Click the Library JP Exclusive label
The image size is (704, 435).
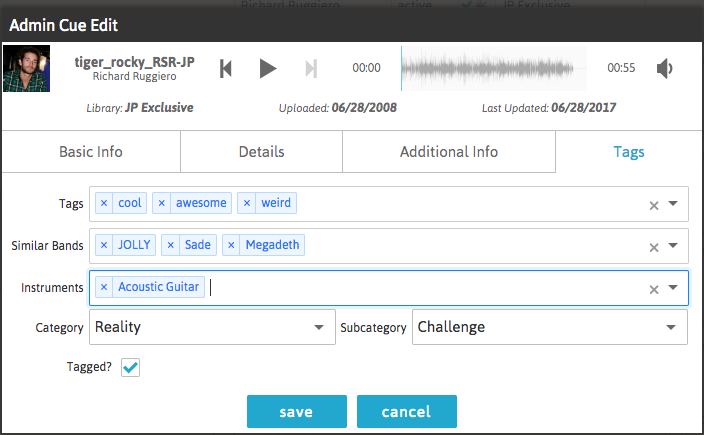(x=140, y=108)
